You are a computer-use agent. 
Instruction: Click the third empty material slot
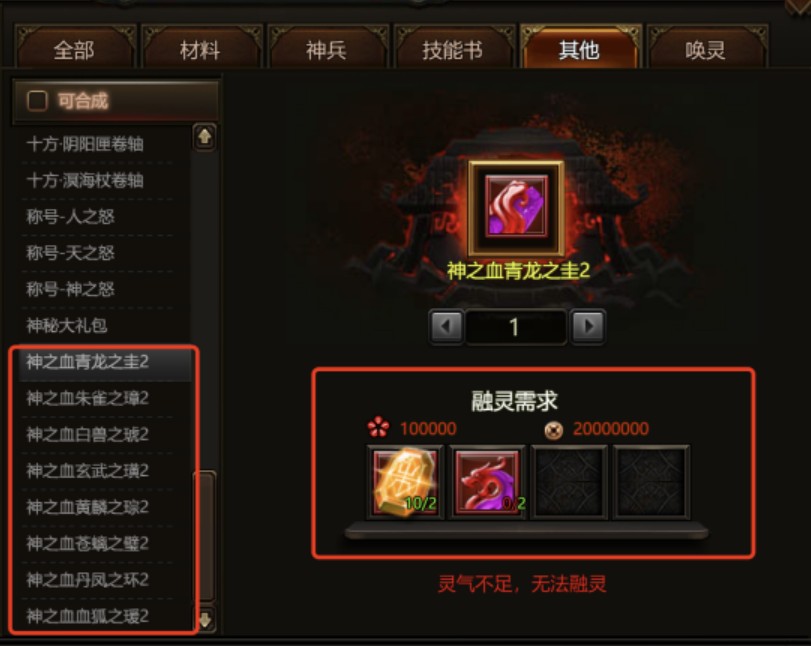tap(569, 483)
